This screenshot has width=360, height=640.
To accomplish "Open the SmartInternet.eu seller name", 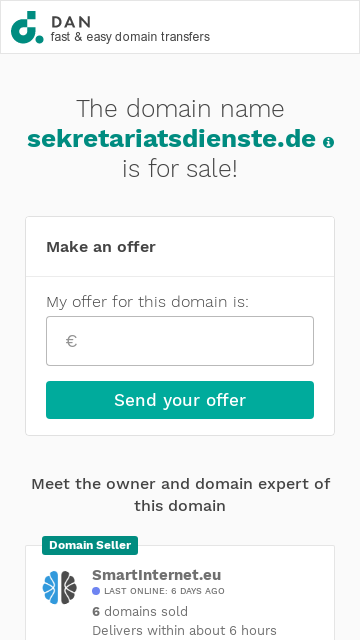I will 157,575.
